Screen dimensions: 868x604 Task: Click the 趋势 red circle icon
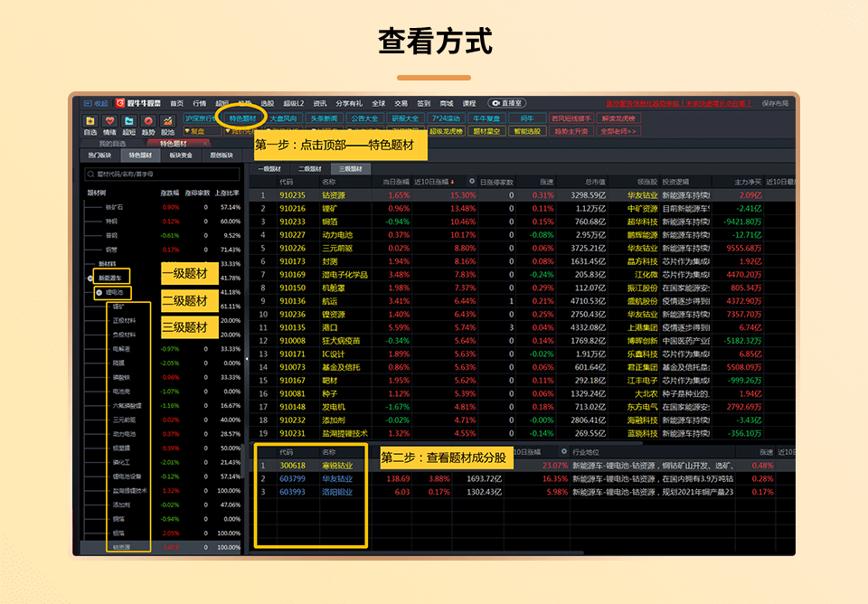pos(148,120)
